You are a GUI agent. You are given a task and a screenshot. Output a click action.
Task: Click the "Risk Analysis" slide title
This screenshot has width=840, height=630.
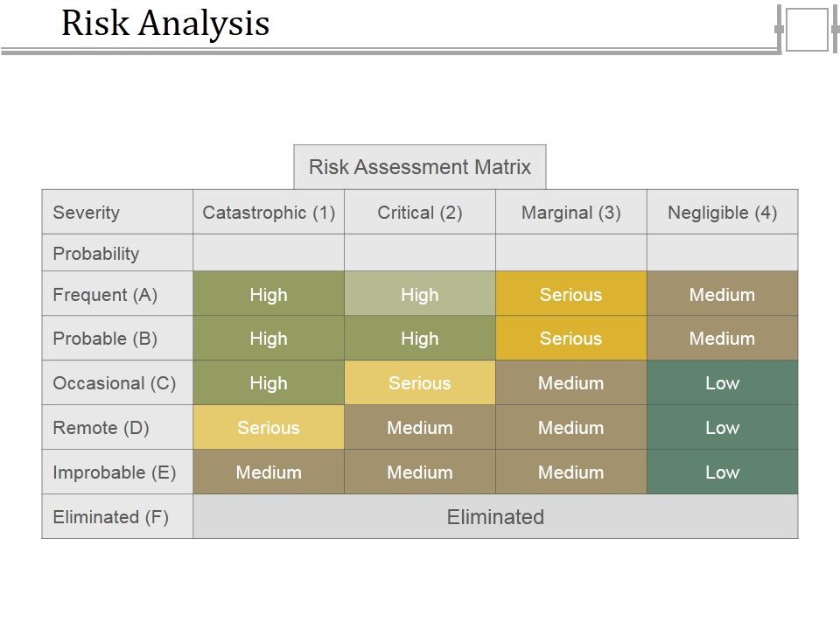(165, 24)
